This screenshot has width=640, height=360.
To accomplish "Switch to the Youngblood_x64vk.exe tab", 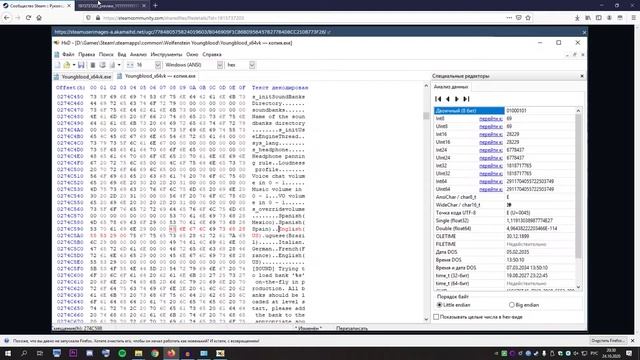I will click(83, 76).
